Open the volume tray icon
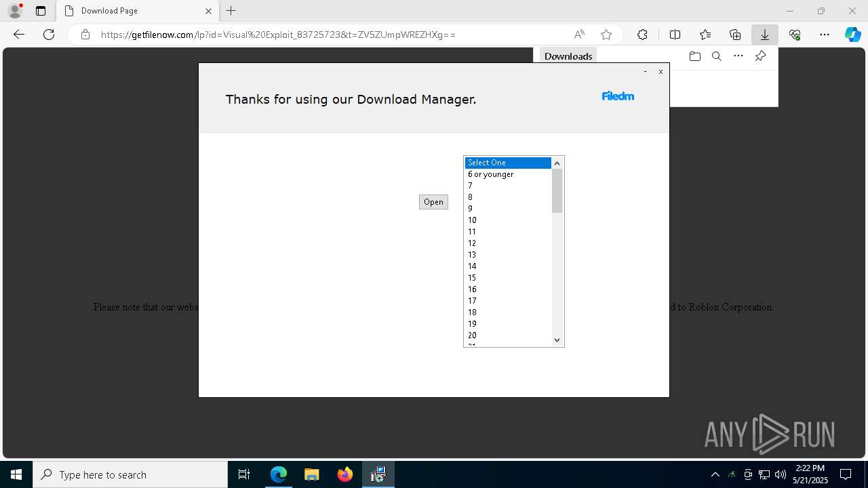 pos(781,474)
